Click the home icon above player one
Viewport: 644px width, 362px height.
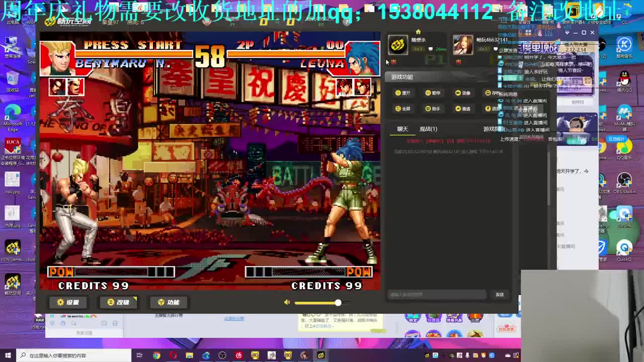(x=418, y=33)
